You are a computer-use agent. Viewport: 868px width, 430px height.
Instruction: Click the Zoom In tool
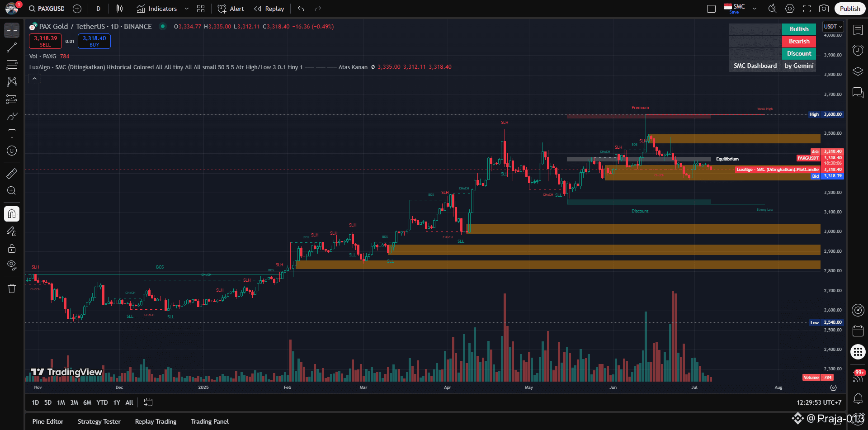point(12,191)
